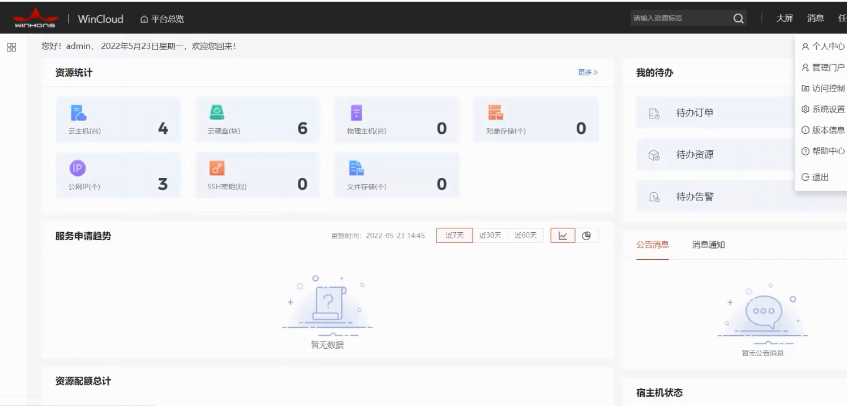Click the SSH key icon
The image size is (847, 406).
[x=216, y=168]
